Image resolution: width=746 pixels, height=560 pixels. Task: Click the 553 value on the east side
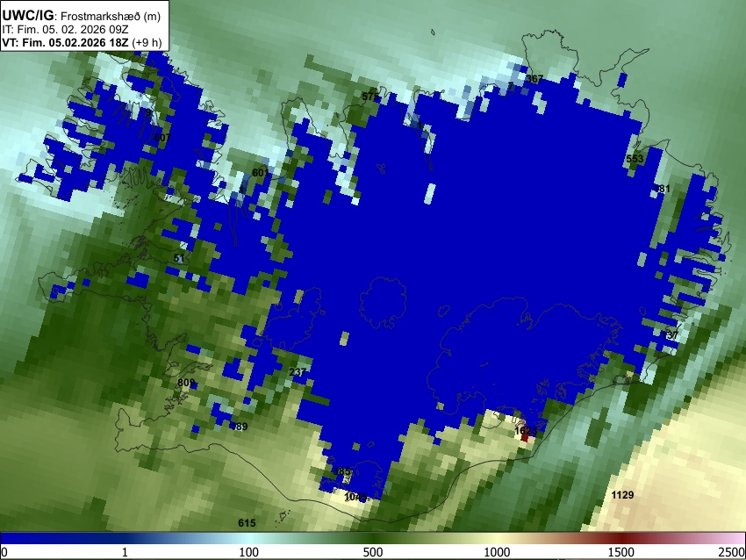635,159
